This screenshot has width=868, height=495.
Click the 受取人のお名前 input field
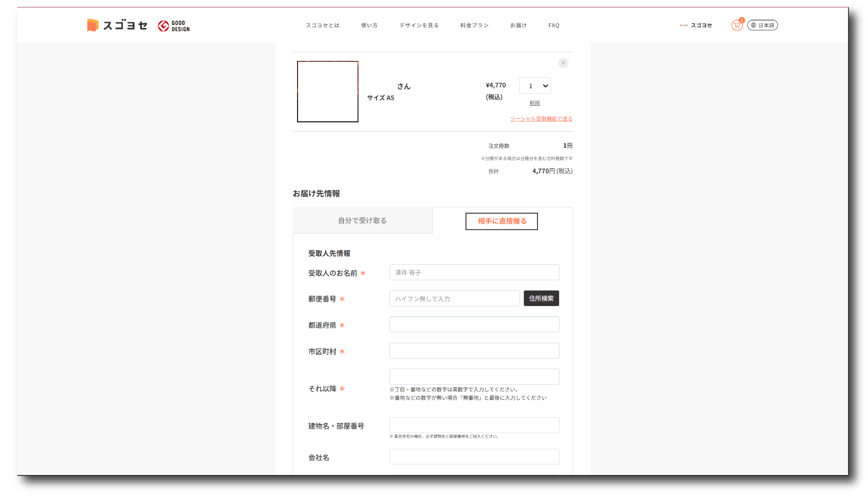point(474,273)
